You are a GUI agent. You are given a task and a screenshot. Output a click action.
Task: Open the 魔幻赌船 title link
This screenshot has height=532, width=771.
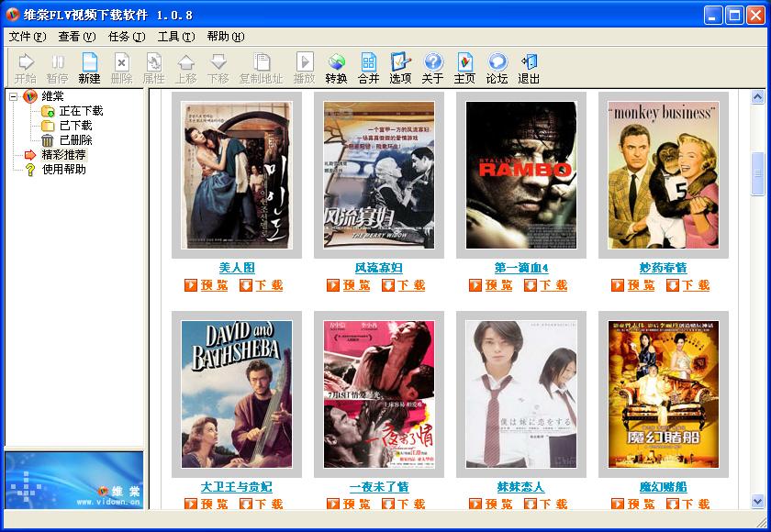[x=664, y=487]
